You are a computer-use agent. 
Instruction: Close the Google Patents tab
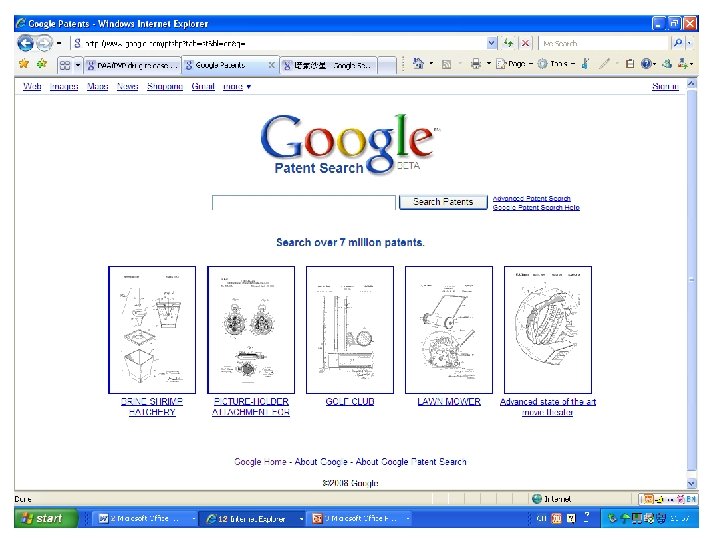pyautogui.click(x=271, y=65)
